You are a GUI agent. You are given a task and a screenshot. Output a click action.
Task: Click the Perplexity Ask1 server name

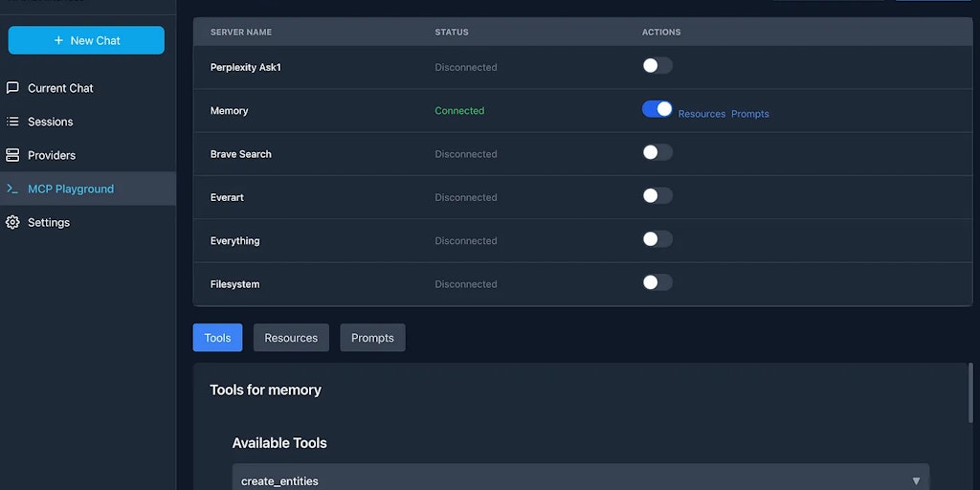[246, 68]
